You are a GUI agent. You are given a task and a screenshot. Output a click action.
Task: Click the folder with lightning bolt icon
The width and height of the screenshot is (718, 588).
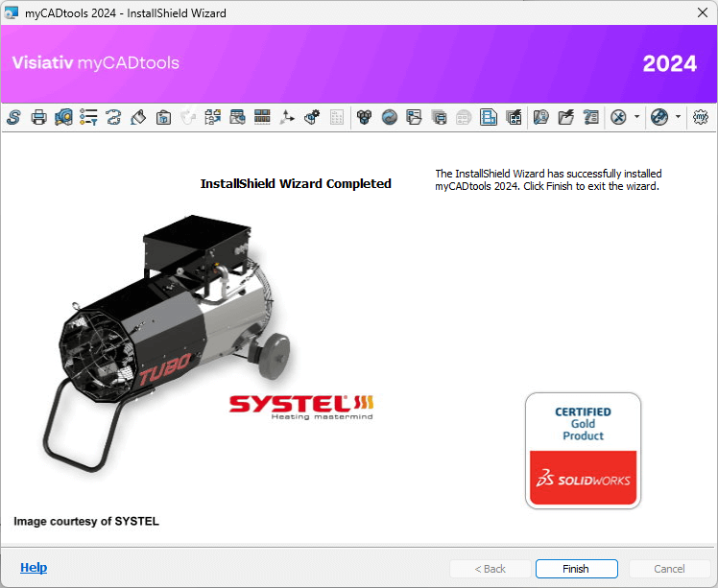click(566, 117)
